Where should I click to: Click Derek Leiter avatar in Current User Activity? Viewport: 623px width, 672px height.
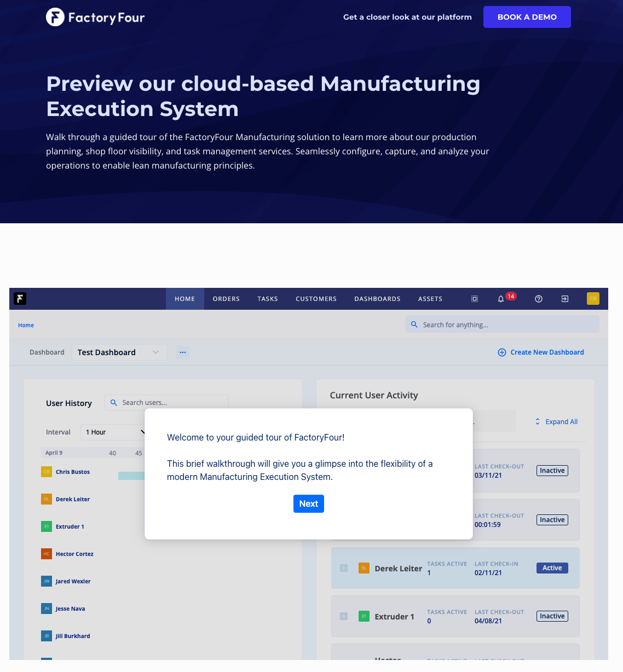tap(364, 568)
